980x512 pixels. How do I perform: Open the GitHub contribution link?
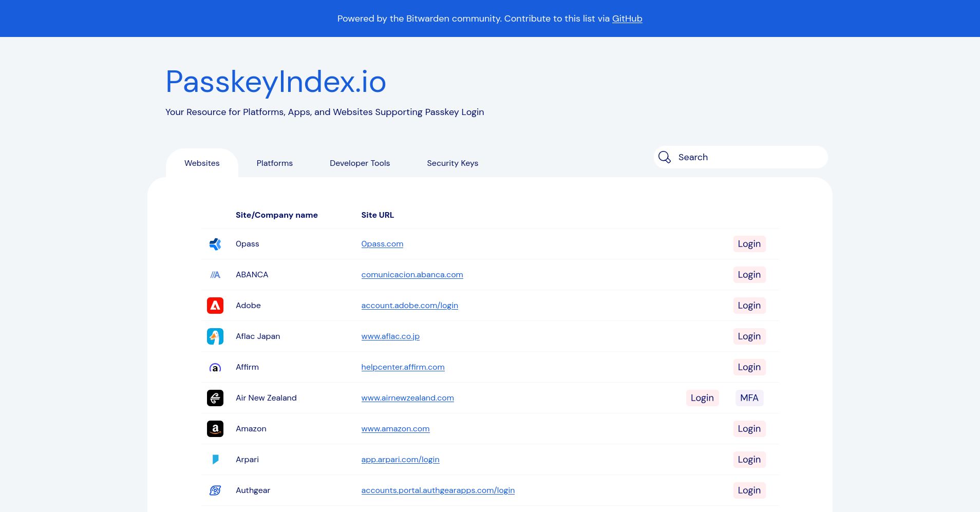[627, 18]
